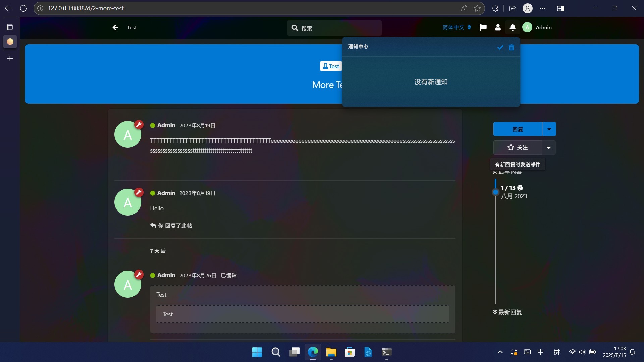Image resolution: width=644 pixels, height=362 pixels.
Task: Open the 简体中文 language dropdown
Action: (x=457, y=27)
